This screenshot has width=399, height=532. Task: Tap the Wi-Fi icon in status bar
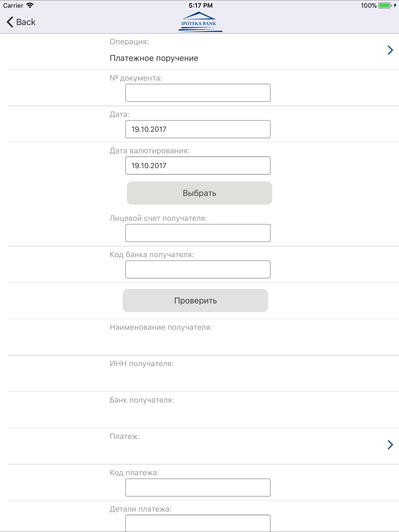[30, 5]
